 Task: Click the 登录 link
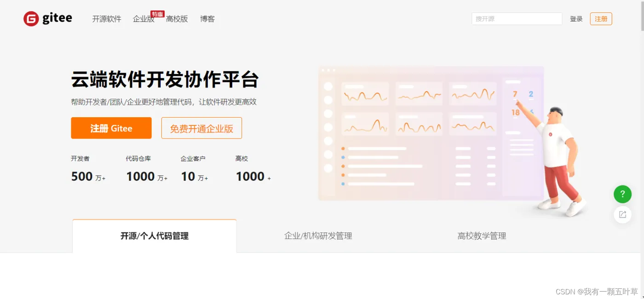click(576, 19)
